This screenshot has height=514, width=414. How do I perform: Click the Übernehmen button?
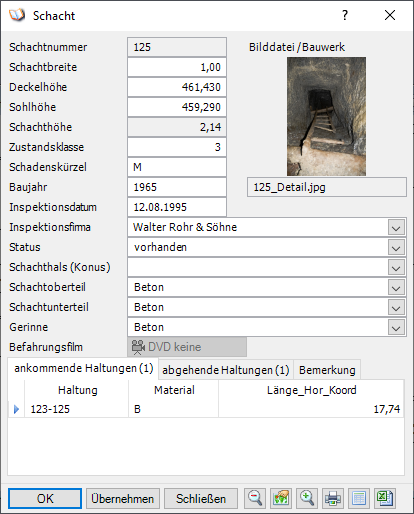coord(123,499)
